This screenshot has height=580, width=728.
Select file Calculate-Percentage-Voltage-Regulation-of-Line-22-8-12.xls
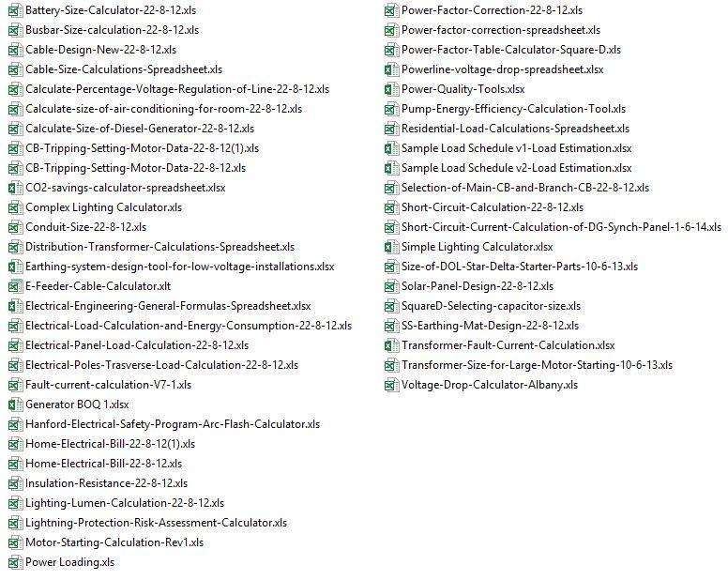[177, 89]
